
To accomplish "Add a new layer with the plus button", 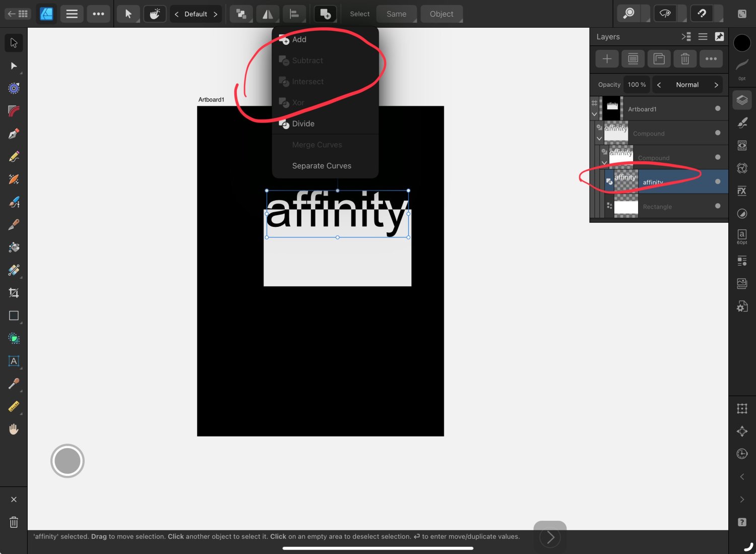I will [x=607, y=59].
